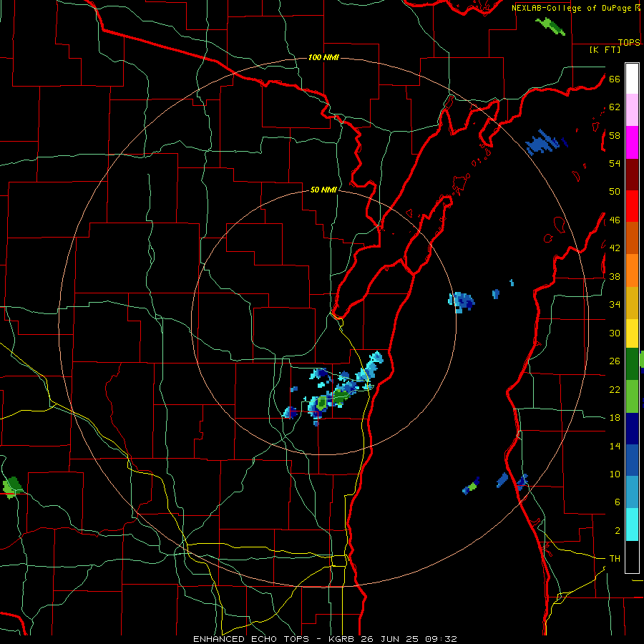Image resolution: width=644 pixels, height=644 pixels.
Task: Pick the yellow legend swatch above 30
Action: (632, 333)
